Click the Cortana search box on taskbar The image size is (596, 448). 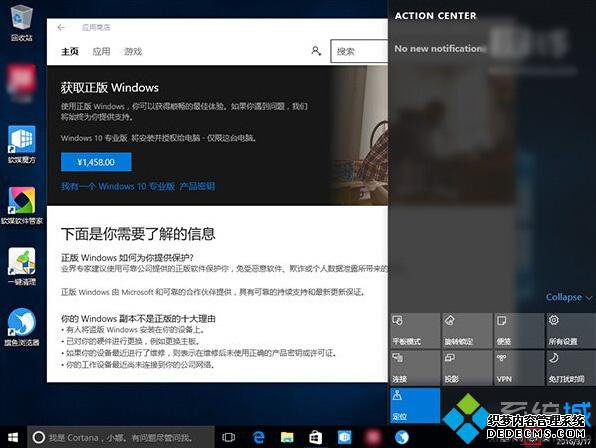pyautogui.click(x=120, y=437)
